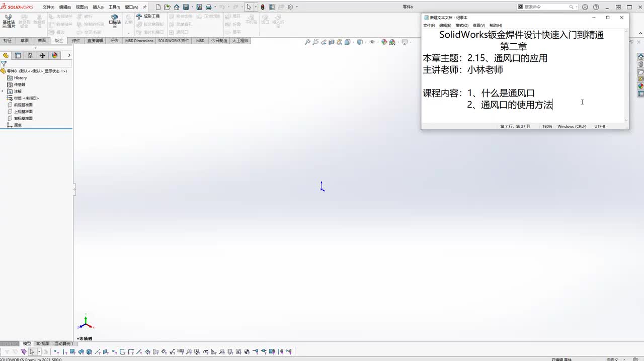Click the Save icon in top toolbar
This screenshot has width=644, height=361.
click(x=186, y=7)
